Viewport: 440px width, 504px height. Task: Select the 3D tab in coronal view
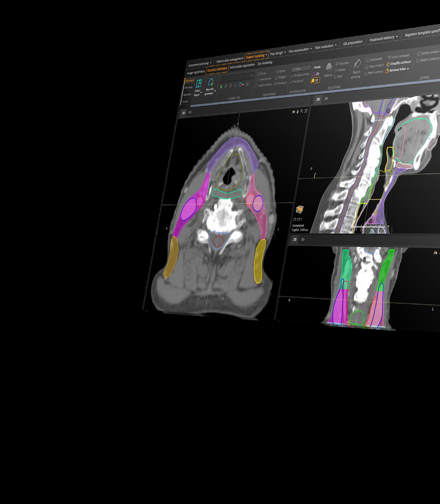tap(303, 239)
